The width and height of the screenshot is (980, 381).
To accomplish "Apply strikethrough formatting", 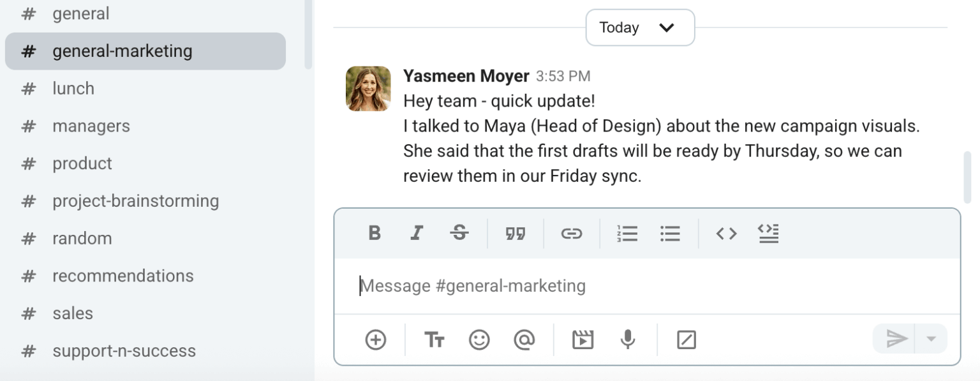I will (459, 234).
